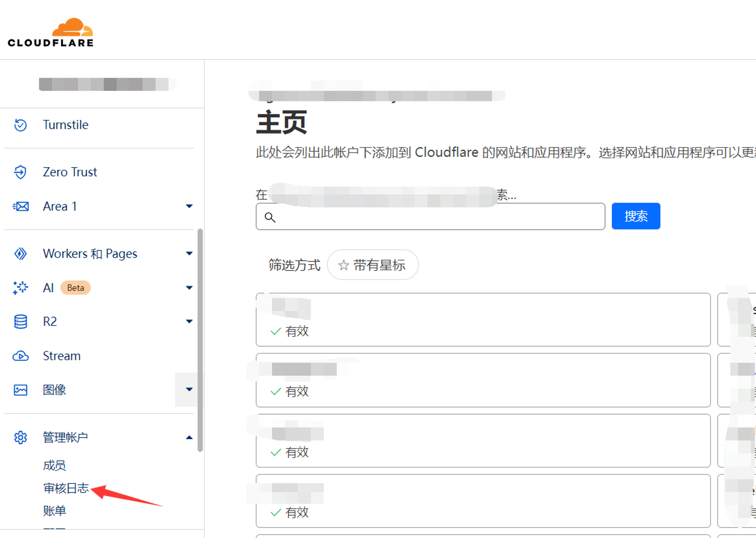Open the 审核日志 submenu item

coord(66,488)
